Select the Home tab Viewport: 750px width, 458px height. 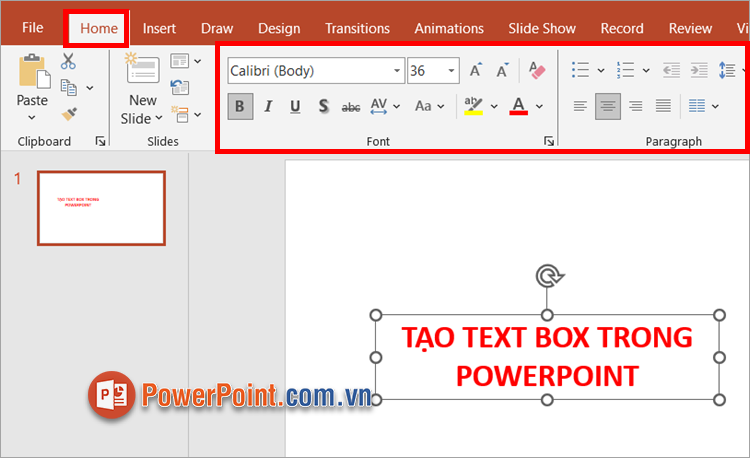click(99, 28)
